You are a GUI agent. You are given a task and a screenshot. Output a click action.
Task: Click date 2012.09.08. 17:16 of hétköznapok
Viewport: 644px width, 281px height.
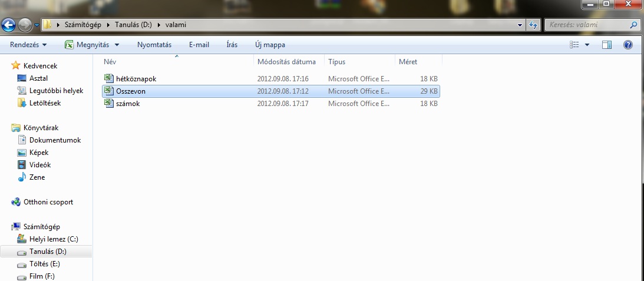[283, 79]
